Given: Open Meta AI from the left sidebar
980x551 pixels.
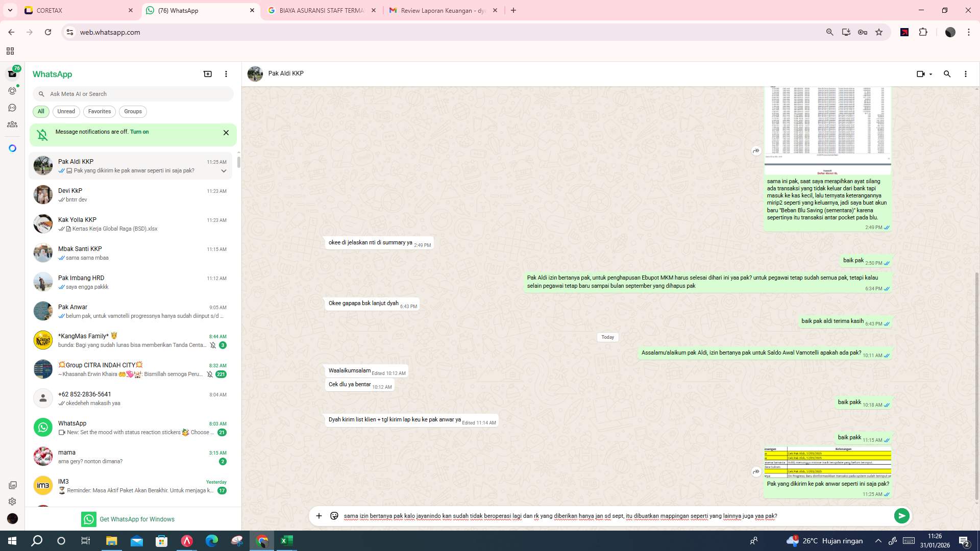Looking at the screenshot, I should (12, 147).
